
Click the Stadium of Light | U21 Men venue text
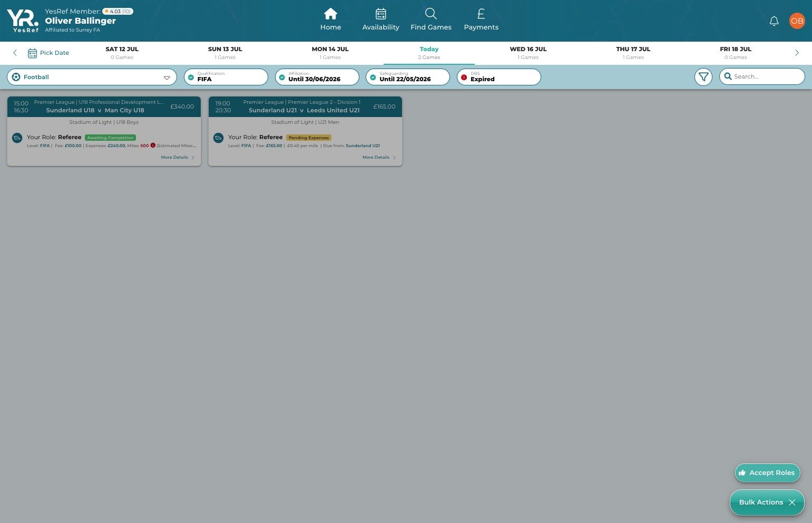pos(305,122)
